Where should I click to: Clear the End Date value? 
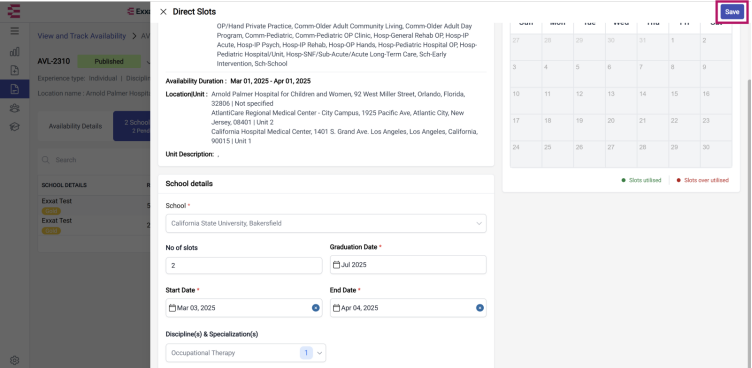tap(480, 308)
